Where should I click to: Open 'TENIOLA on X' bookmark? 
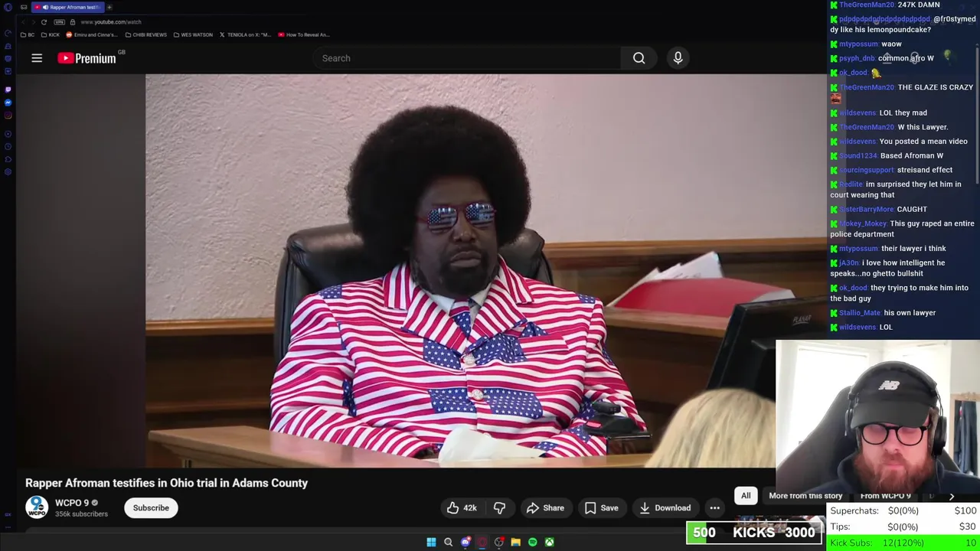(x=245, y=34)
